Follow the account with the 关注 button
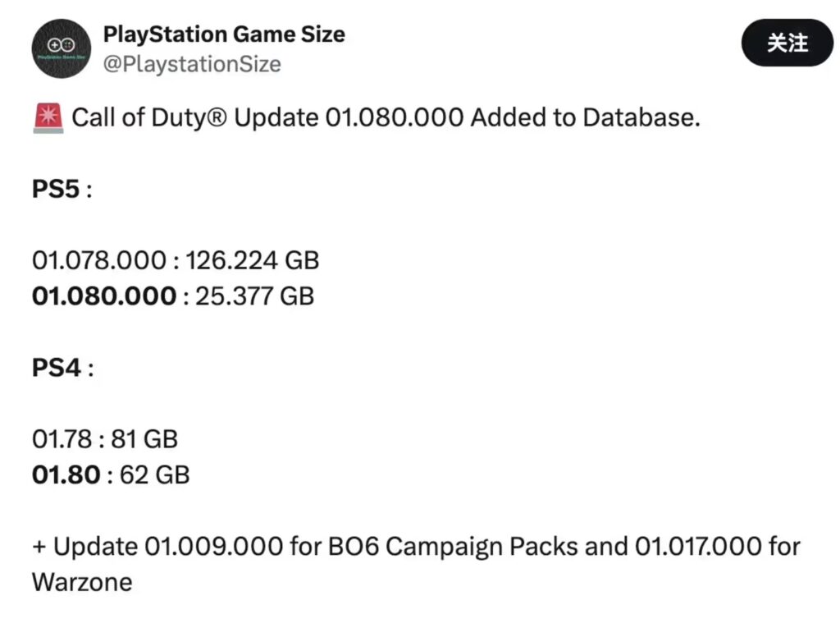This screenshot has height=628, width=840. [x=787, y=43]
